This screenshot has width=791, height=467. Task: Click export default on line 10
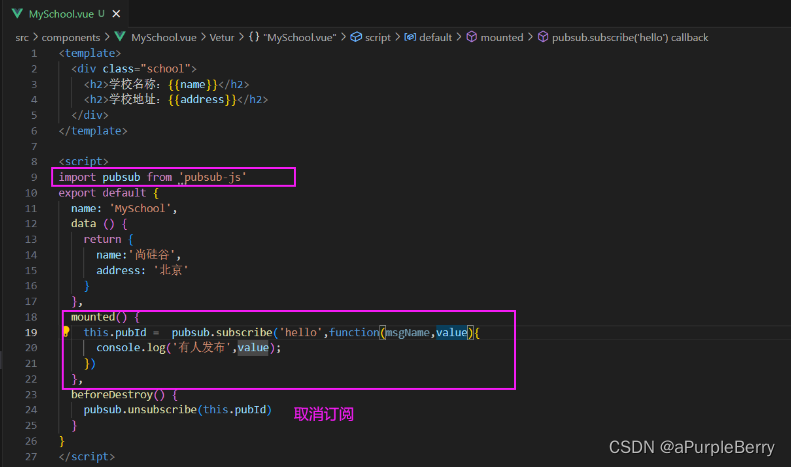click(x=102, y=193)
